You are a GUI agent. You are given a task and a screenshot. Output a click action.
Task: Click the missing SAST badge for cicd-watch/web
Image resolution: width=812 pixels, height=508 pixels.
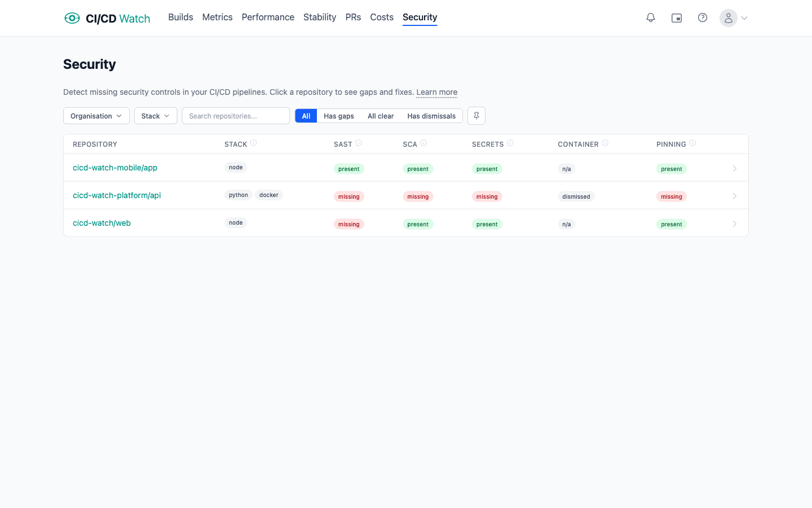(348, 224)
